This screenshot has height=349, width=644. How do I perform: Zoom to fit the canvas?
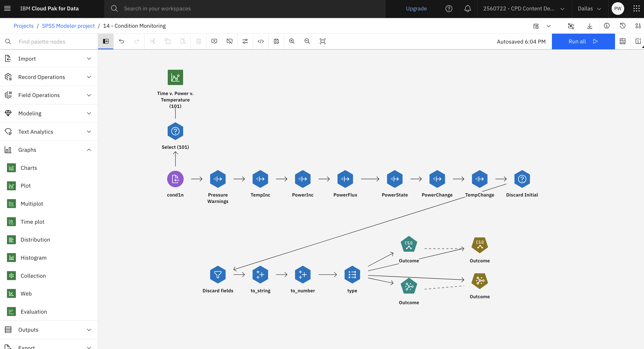coord(322,41)
